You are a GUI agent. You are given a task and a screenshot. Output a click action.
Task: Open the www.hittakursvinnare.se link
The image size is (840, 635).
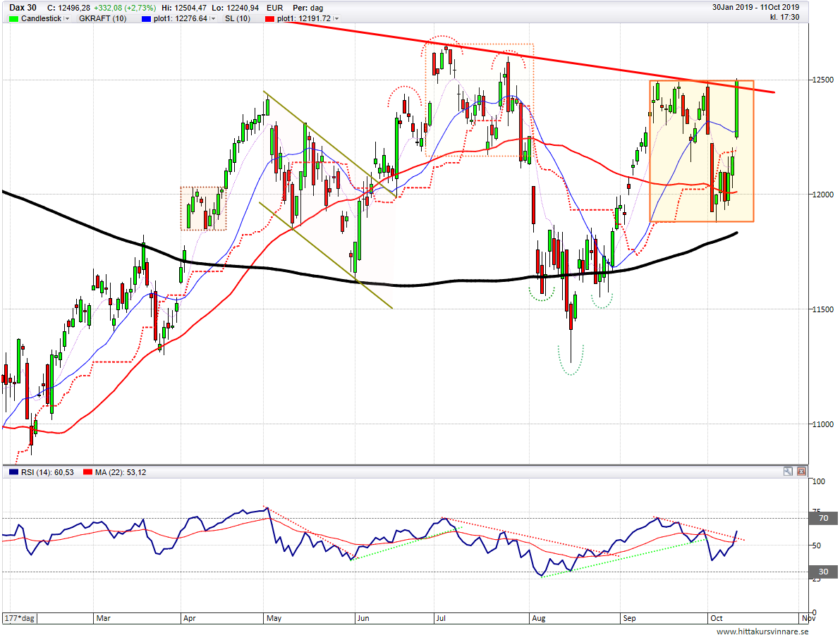(762, 631)
